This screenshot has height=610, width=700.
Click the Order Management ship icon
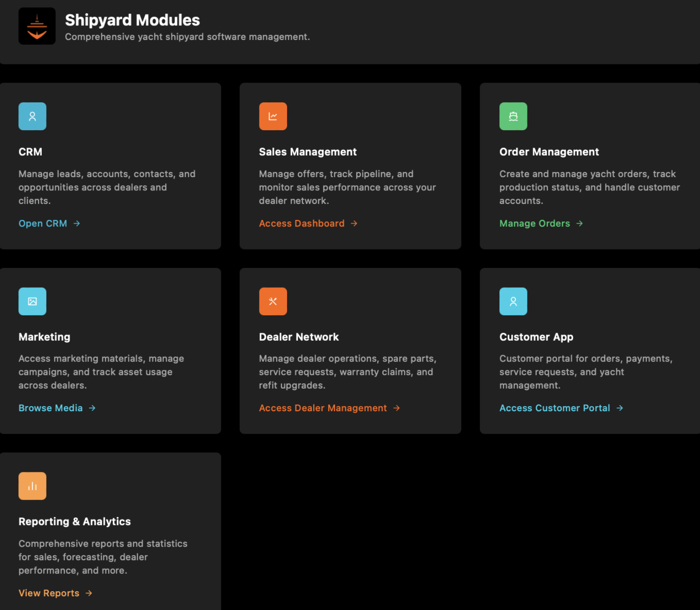pyautogui.click(x=513, y=116)
